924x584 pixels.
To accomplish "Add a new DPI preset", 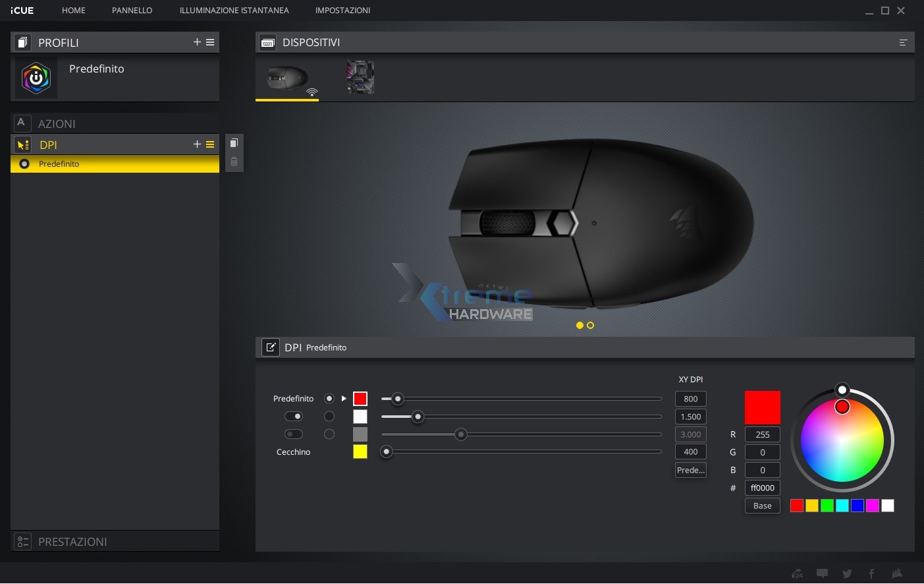I will click(197, 144).
